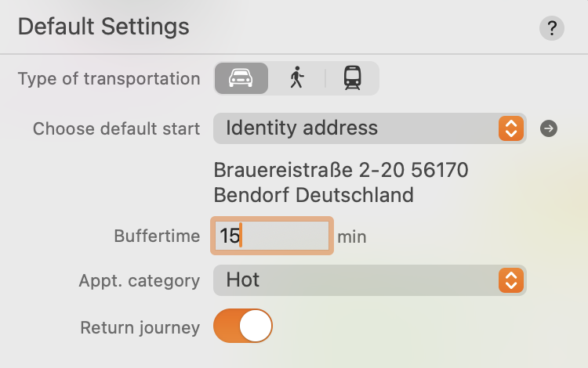This screenshot has width=588, height=368.
Task: Open the Identity address default start dropdown
Action: 370,128
